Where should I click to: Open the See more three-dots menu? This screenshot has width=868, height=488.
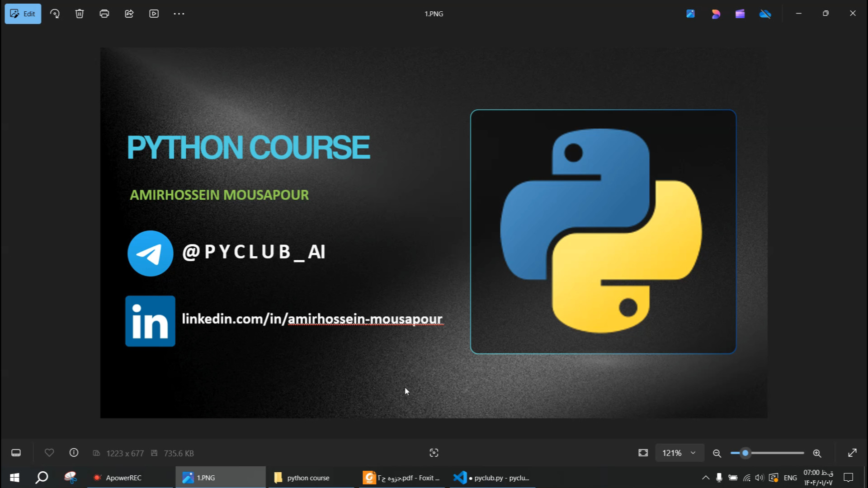pyautogui.click(x=179, y=14)
